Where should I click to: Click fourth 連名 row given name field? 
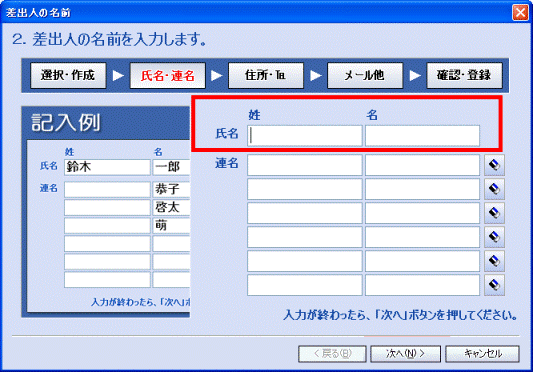(422, 237)
